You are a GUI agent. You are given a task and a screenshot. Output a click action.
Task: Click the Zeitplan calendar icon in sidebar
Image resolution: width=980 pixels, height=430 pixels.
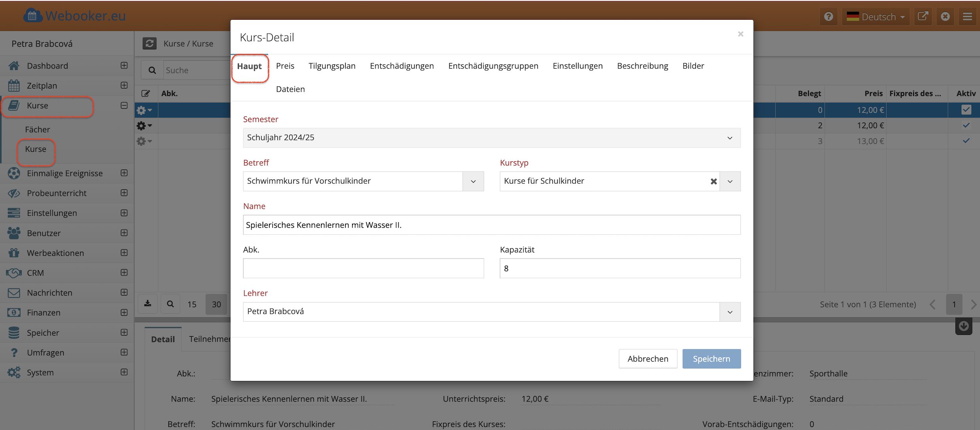coord(14,85)
